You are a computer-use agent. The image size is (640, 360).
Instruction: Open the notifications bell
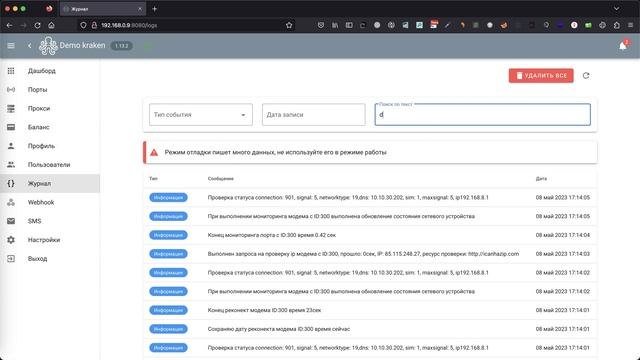(x=622, y=46)
